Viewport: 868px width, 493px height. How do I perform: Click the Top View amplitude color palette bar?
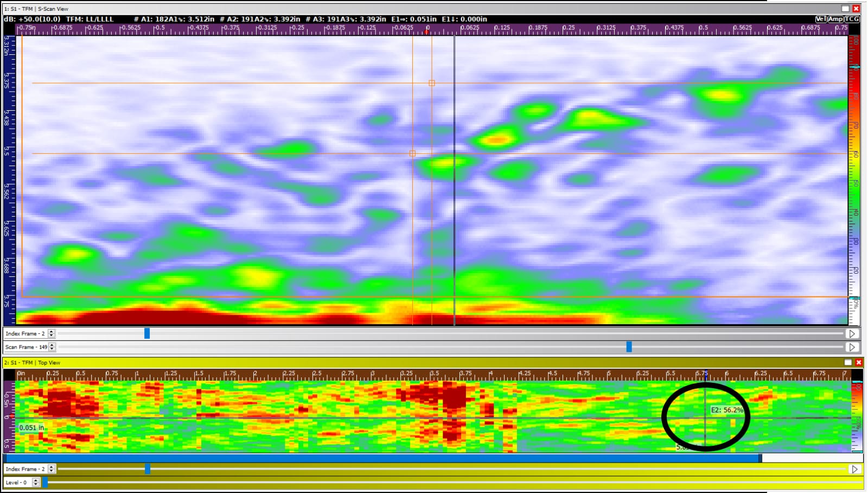tap(857, 416)
